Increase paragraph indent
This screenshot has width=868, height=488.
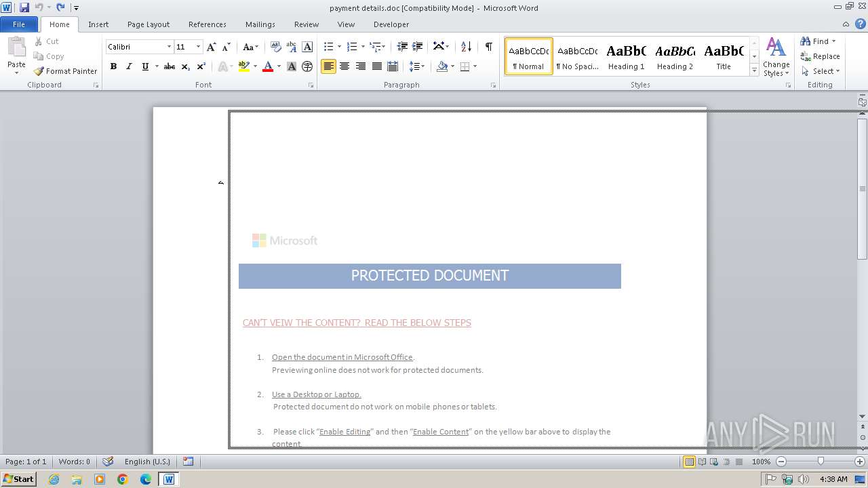click(418, 47)
